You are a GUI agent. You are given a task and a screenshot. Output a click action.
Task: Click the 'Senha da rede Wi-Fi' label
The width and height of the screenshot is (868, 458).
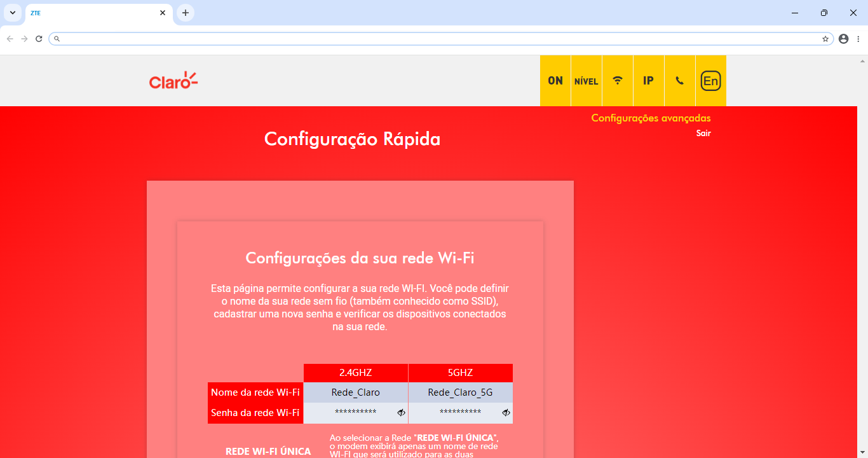(x=255, y=413)
